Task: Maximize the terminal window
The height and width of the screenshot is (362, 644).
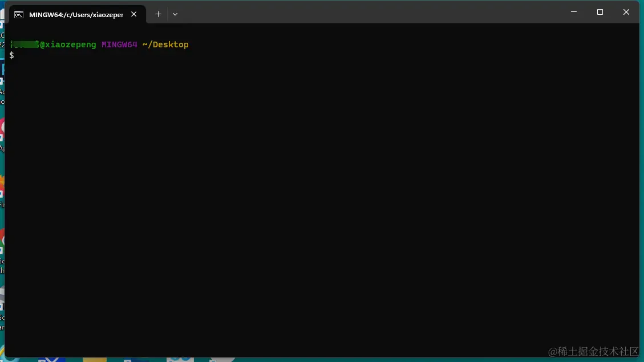Action: (x=600, y=12)
